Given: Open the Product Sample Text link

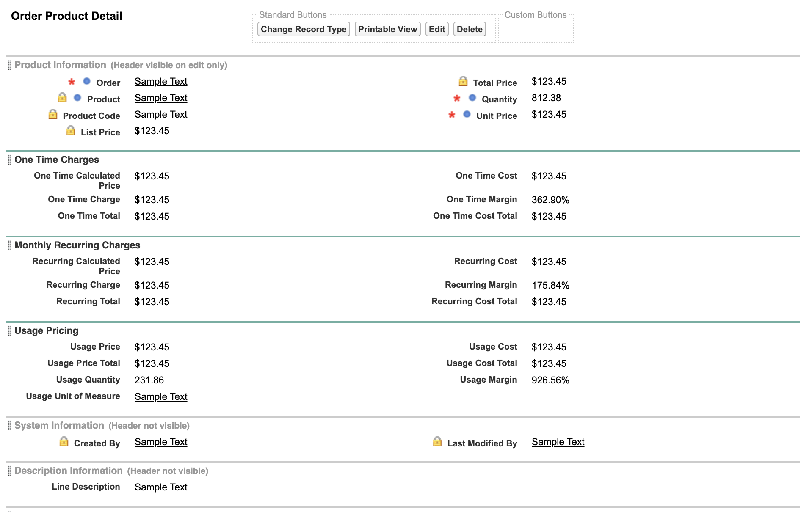Looking at the screenshot, I should 161,98.
